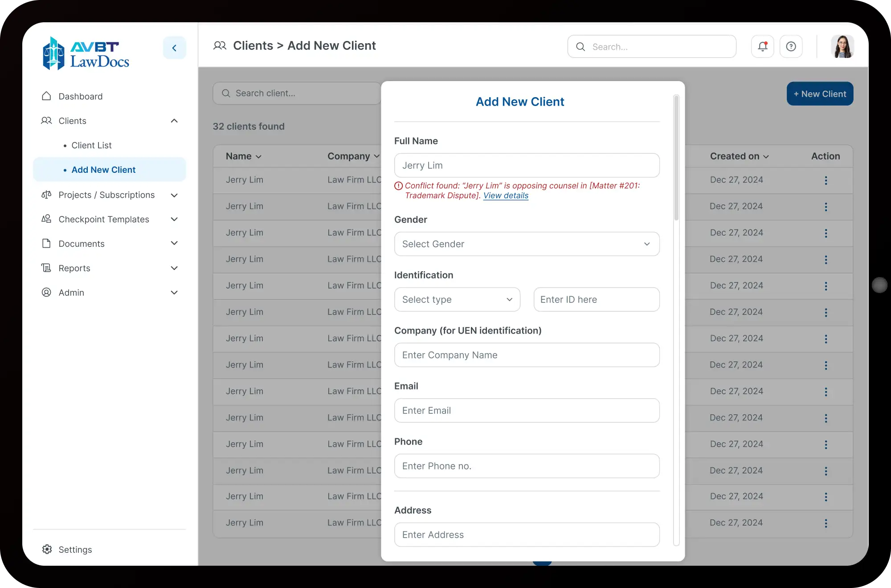Open Client List in the sidebar
Viewport: 891px width, 588px height.
point(91,145)
